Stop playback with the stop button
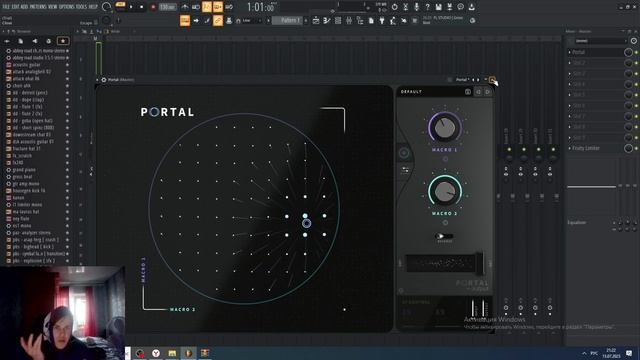Screen dimensions: 640x360 click(142, 7)
